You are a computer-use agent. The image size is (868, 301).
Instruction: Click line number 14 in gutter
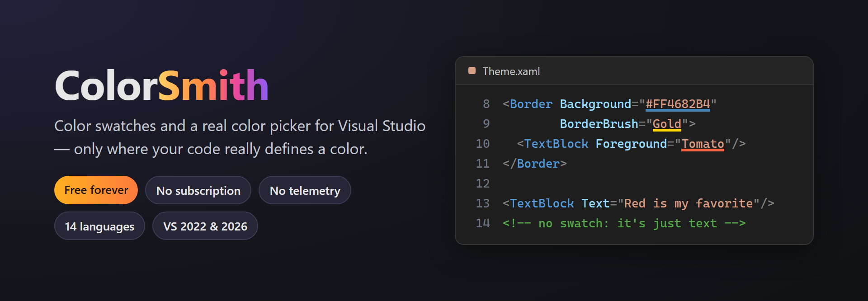pos(482,223)
